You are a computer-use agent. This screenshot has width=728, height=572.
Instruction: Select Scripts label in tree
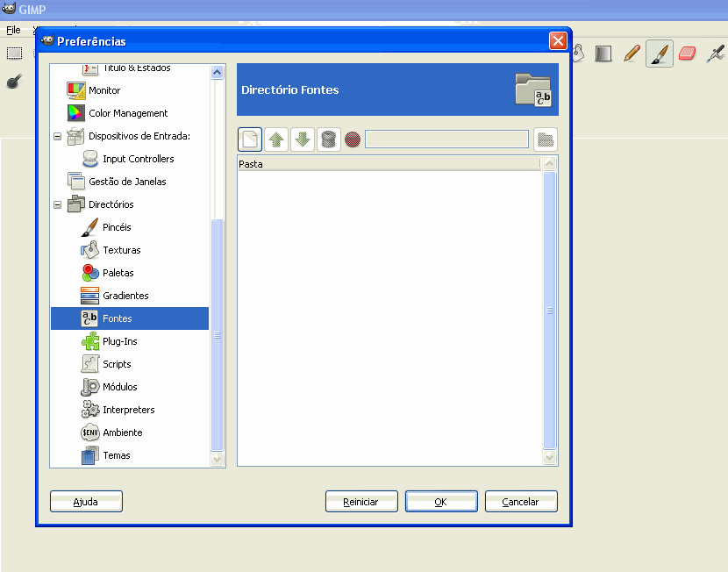point(117,364)
